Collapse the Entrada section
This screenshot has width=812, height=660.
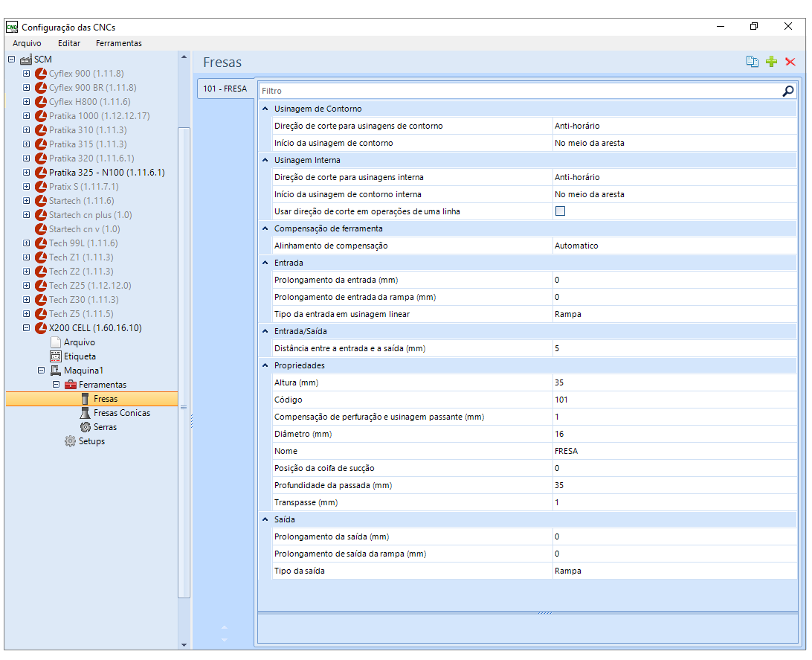tap(265, 263)
